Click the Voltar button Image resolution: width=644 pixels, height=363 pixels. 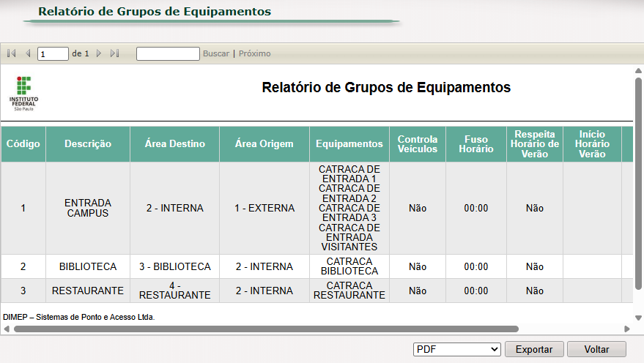597,350
